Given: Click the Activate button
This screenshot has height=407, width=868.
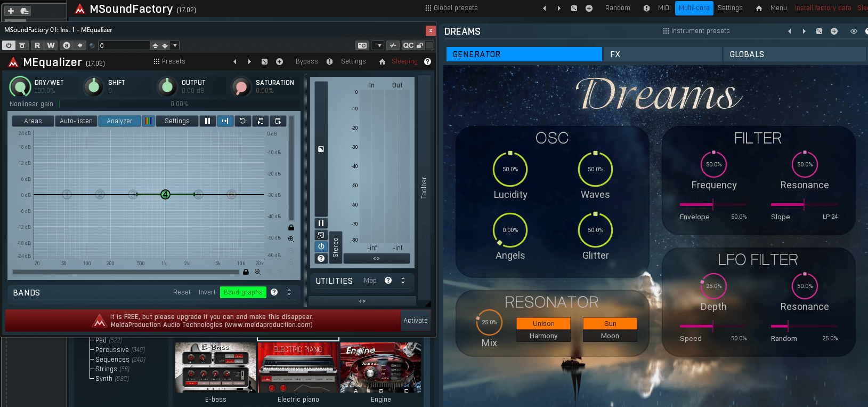Looking at the screenshot, I should pyautogui.click(x=416, y=321).
